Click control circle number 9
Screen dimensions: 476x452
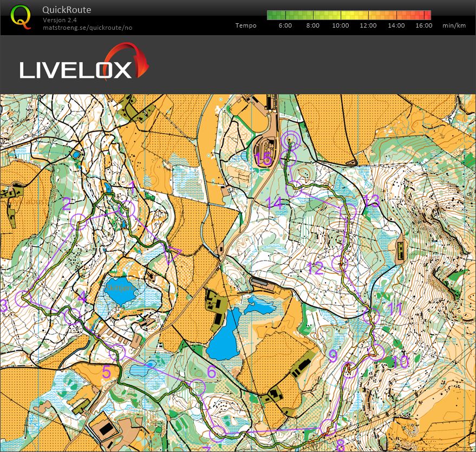[x=350, y=369]
